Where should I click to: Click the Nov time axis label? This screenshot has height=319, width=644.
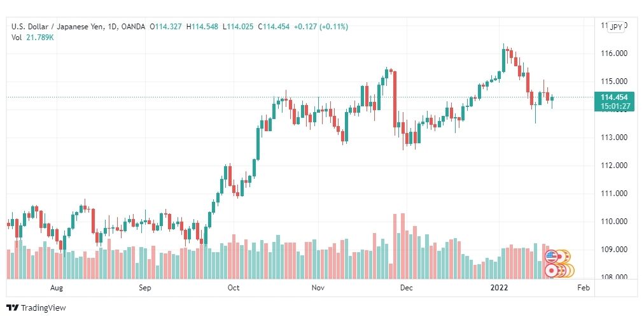[318, 288]
